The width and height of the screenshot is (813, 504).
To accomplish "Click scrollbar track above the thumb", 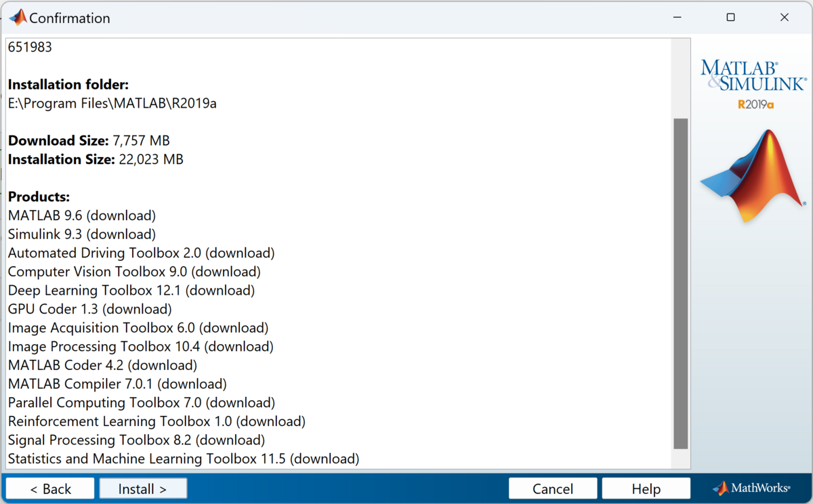I will [680, 78].
